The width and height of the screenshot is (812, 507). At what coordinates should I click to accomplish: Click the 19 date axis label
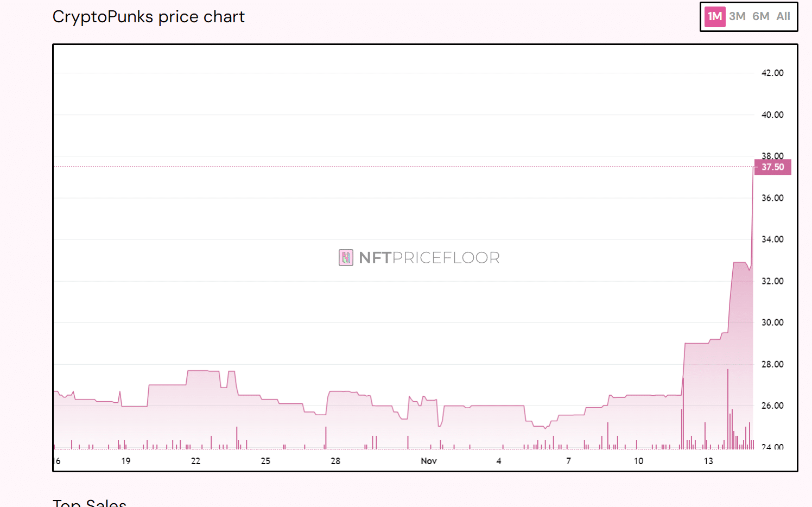pyautogui.click(x=126, y=461)
